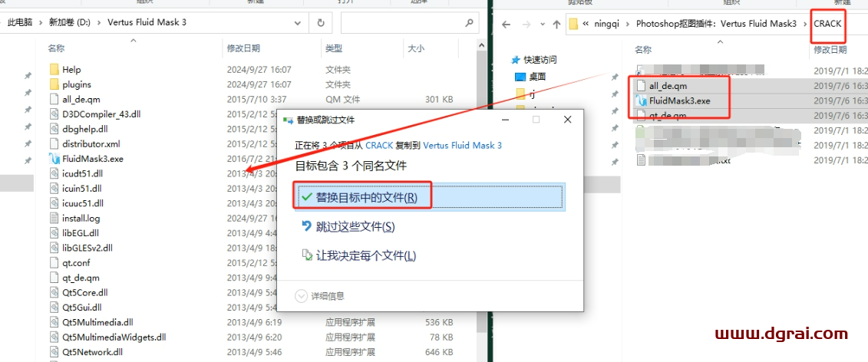
Task: Sort left window by Date modified column
Action: (x=243, y=49)
